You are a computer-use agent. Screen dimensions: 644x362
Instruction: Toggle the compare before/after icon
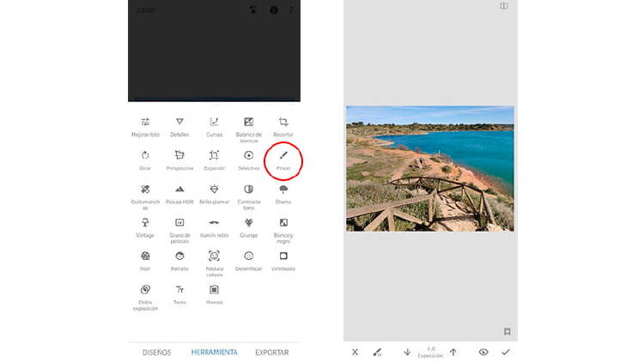coord(504,7)
